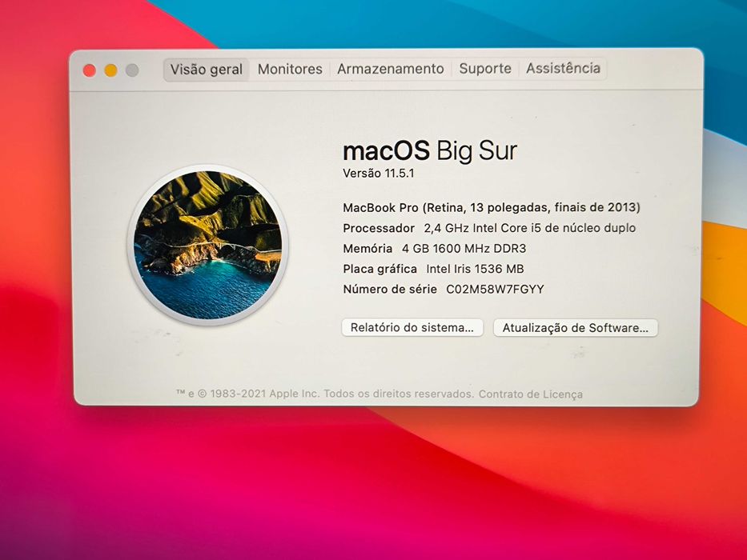This screenshot has height=560, width=747.
Task: Click the macOS Big Sur heading
Action: point(430,150)
